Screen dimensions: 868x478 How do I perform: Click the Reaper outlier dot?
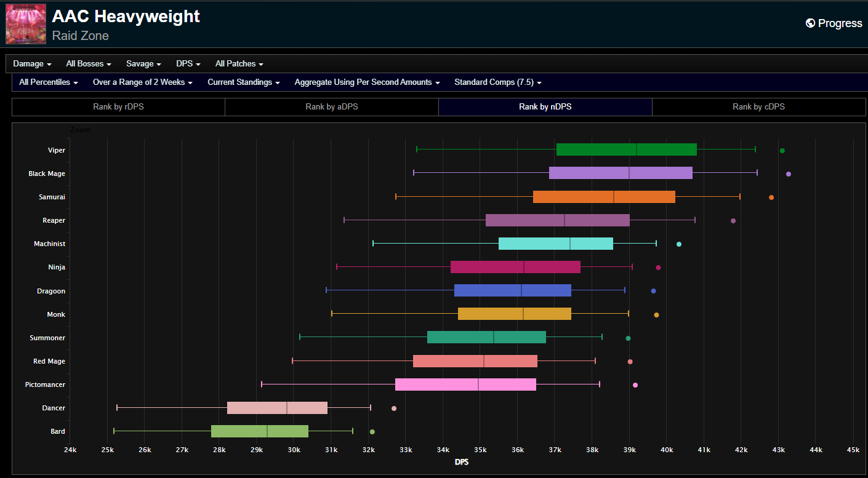733,221
